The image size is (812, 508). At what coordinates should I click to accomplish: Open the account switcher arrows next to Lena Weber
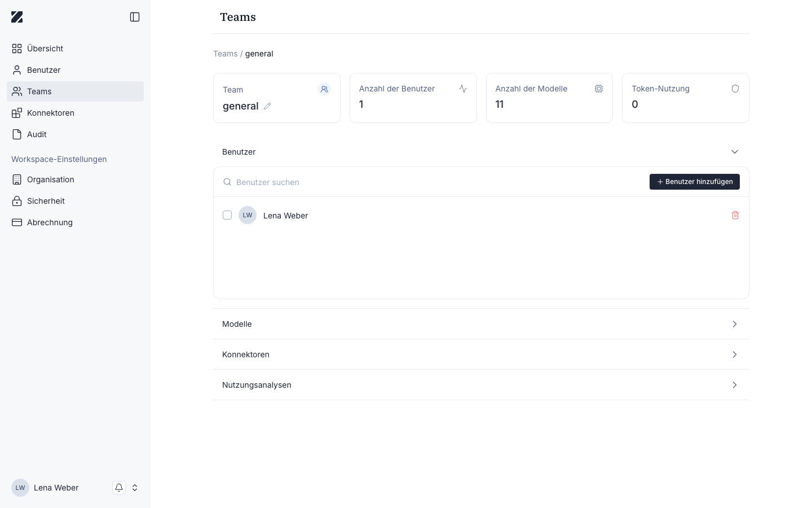click(135, 488)
